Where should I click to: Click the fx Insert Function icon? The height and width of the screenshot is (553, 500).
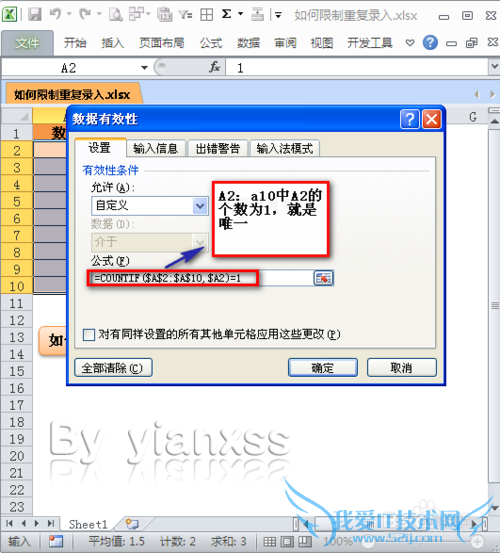pos(214,67)
